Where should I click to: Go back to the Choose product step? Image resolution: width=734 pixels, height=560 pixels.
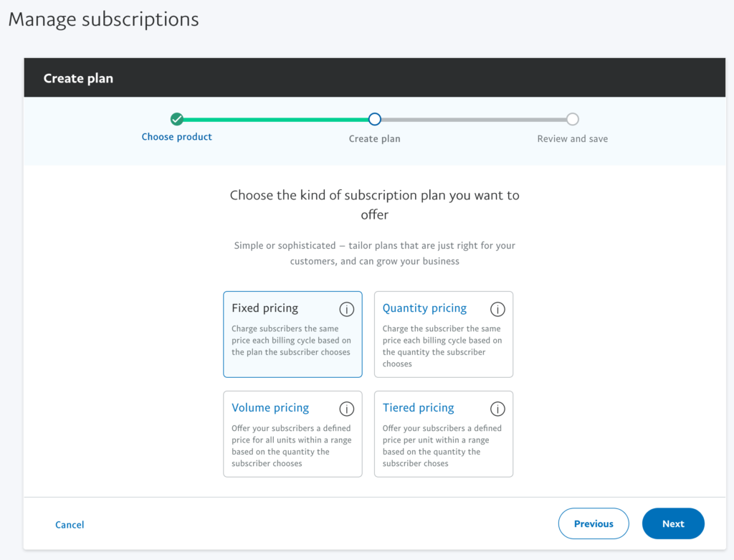[176, 137]
